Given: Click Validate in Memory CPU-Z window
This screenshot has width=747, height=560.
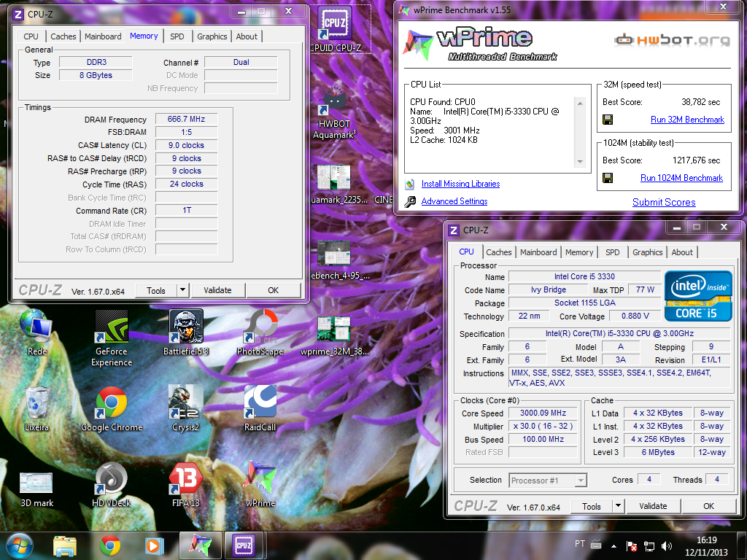Looking at the screenshot, I should (217, 290).
